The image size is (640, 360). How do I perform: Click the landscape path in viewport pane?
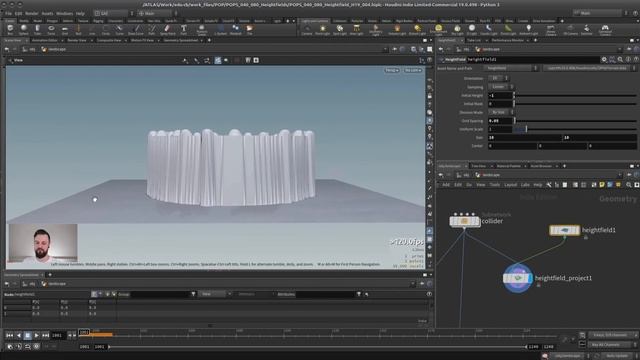pos(57,49)
